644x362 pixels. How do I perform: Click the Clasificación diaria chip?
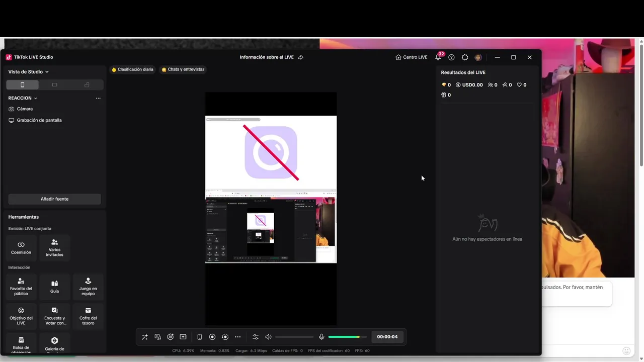(132, 69)
